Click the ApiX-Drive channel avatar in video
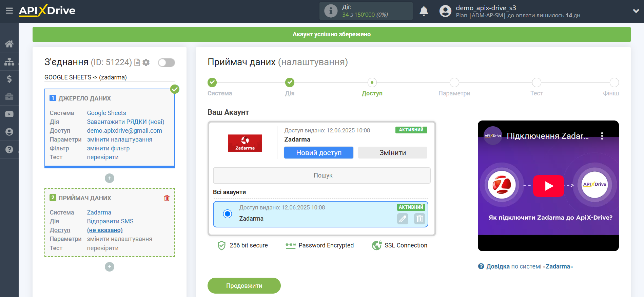 coord(493,136)
